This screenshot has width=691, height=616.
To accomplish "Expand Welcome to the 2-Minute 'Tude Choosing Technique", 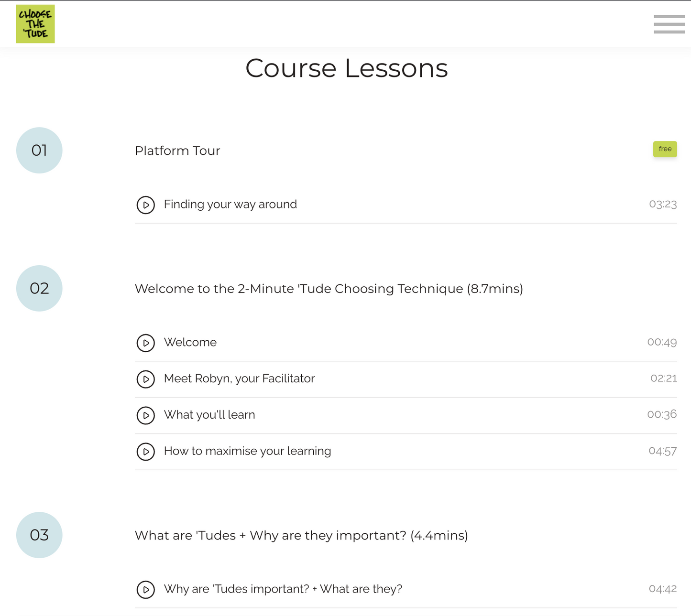I will (329, 289).
